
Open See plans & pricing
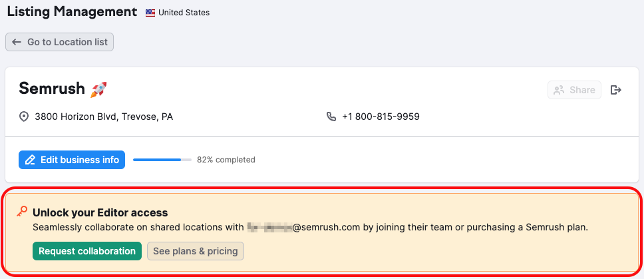click(x=196, y=251)
